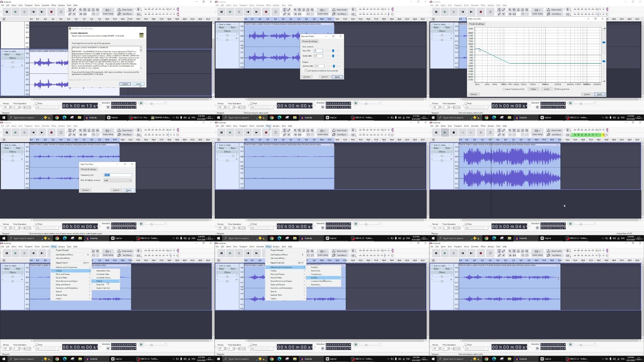Open Audio Setup dropdown in High-Pass Filter window
The width and height of the screenshot is (644, 362).
108,132
